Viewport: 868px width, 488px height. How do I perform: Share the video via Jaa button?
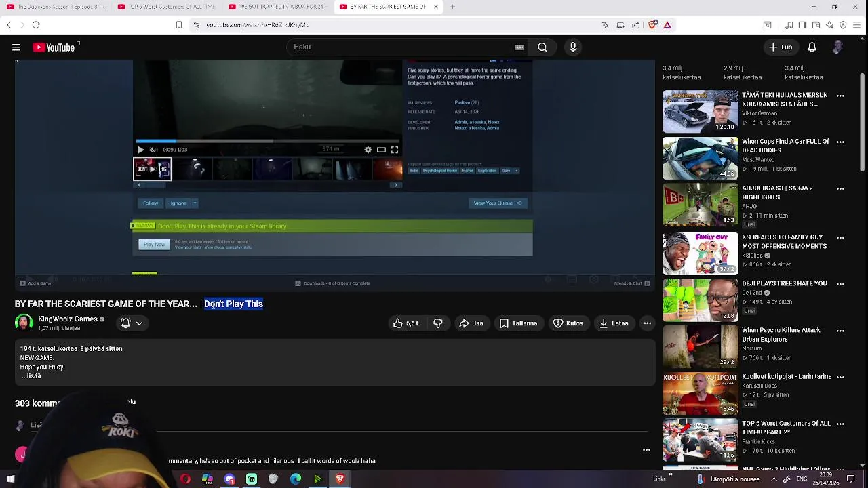pos(471,323)
